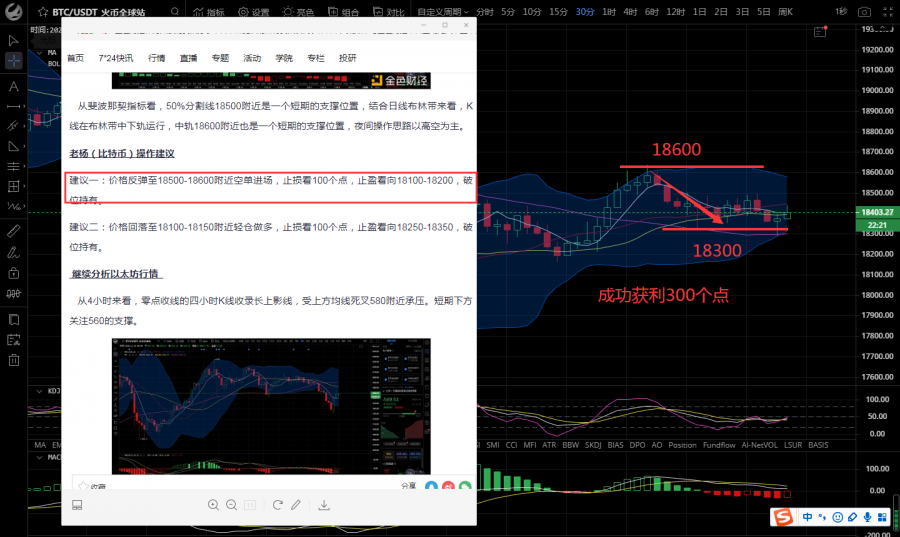The image size is (900, 537).
Task: Select the crosshair cursor tool
Action: 13,60
